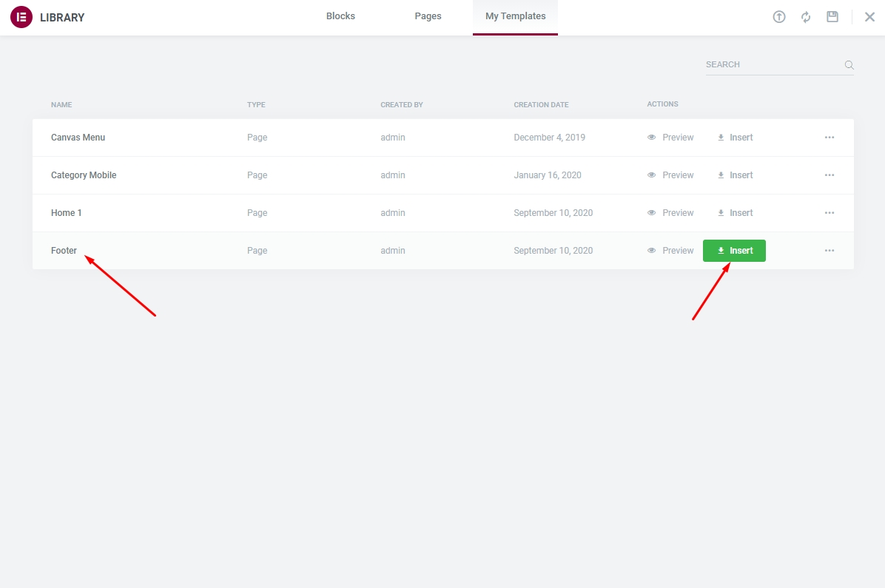Viewport: 885px width, 588px height.
Task: Insert the Footer template
Action: [x=734, y=251]
